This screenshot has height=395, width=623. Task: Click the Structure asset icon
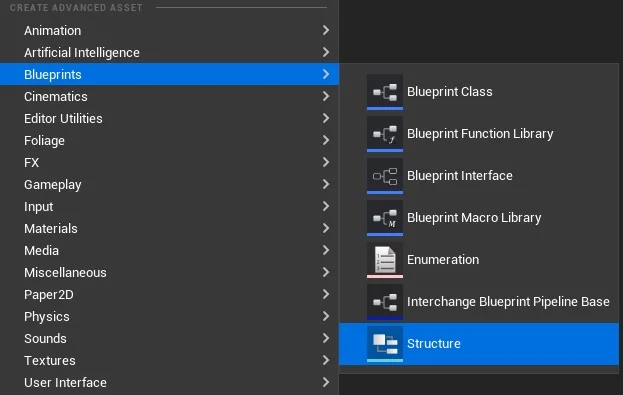coord(385,344)
